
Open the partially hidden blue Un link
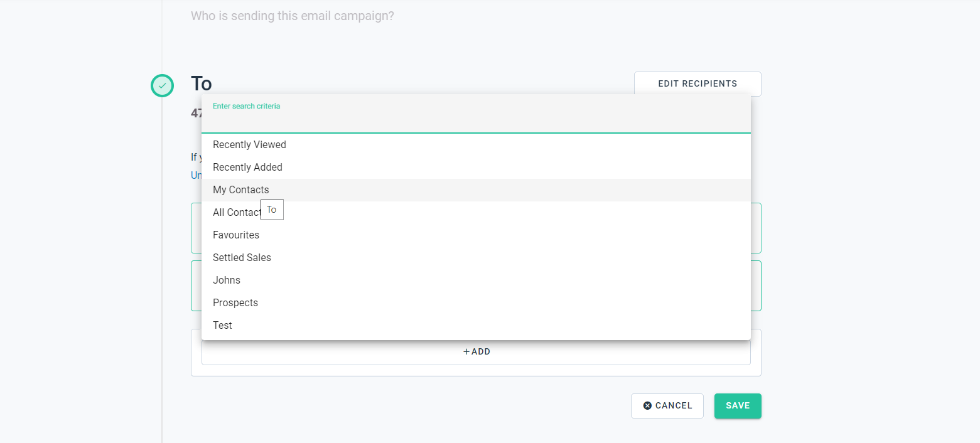click(196, 176)
